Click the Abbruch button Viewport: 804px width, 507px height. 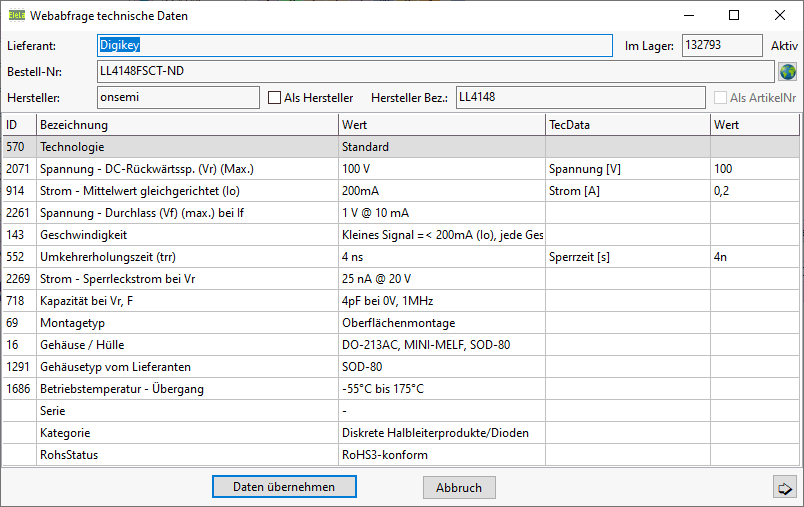point(459,488)
